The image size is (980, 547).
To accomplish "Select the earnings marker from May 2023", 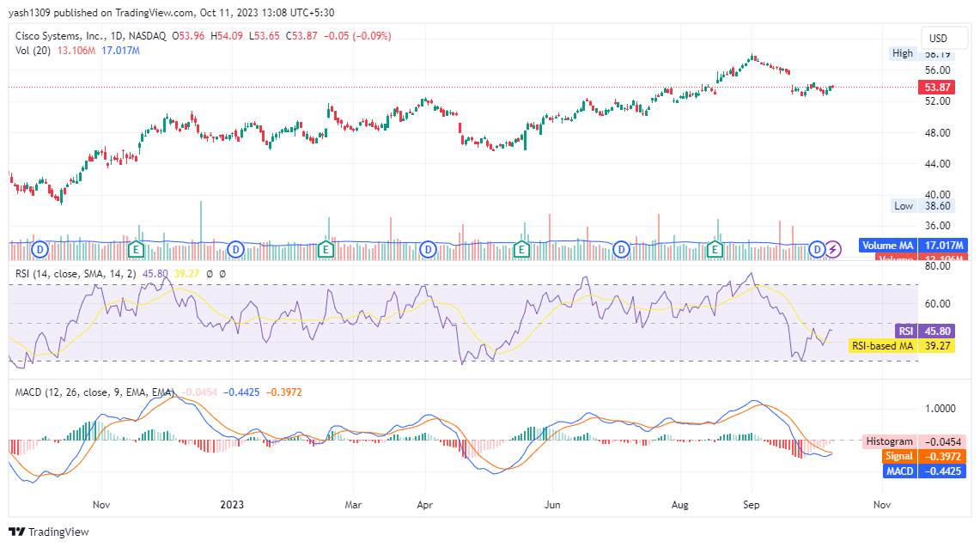I will tap(521, 250).
